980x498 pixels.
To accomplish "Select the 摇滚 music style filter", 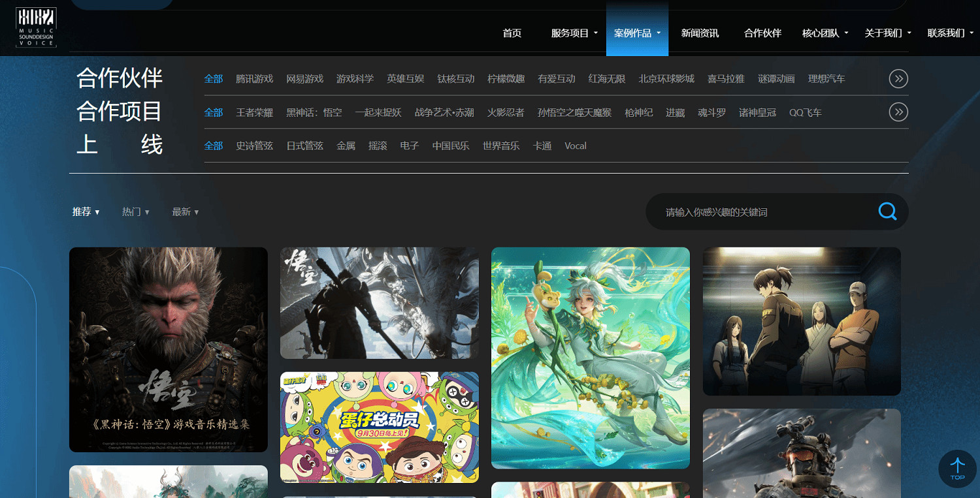I will (378, 146).
